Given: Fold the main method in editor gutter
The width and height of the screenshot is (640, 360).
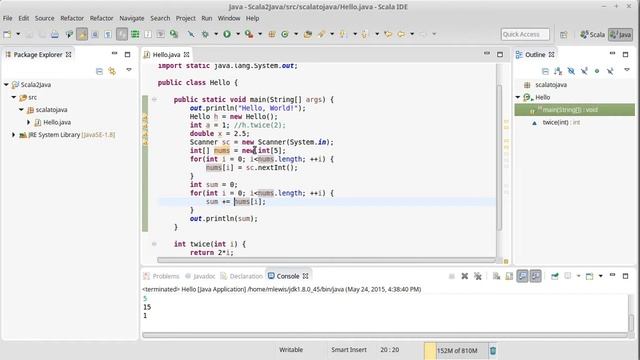Looking at the screenshot, I should [154, 99].
